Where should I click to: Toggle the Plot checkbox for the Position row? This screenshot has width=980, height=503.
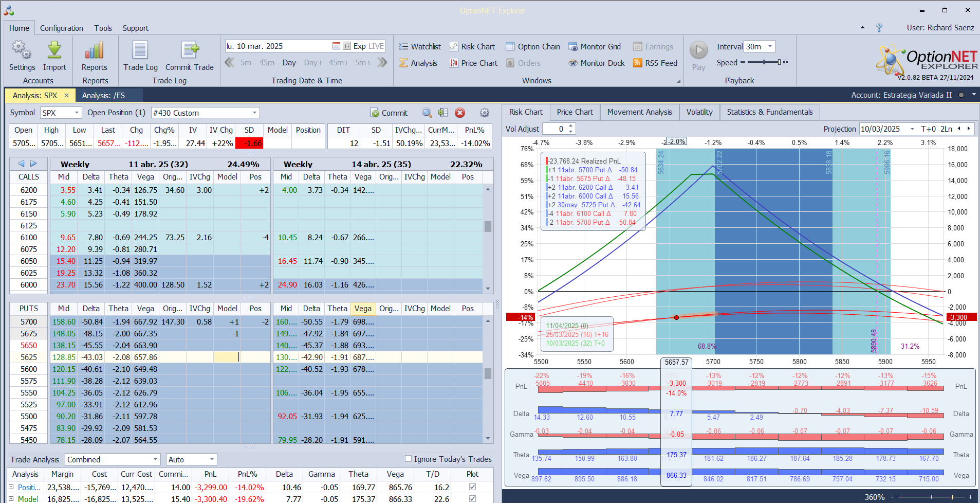(x=472, y=487)
